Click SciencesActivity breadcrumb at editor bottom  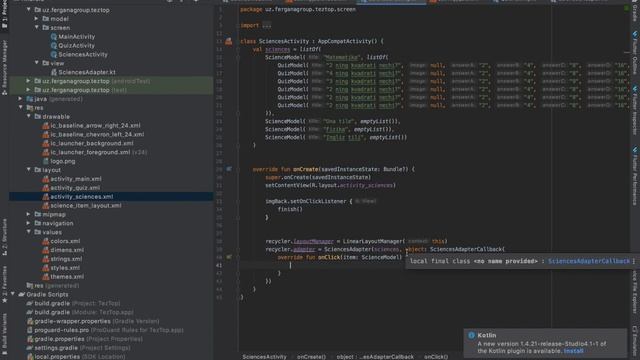[x=264, y=357]
